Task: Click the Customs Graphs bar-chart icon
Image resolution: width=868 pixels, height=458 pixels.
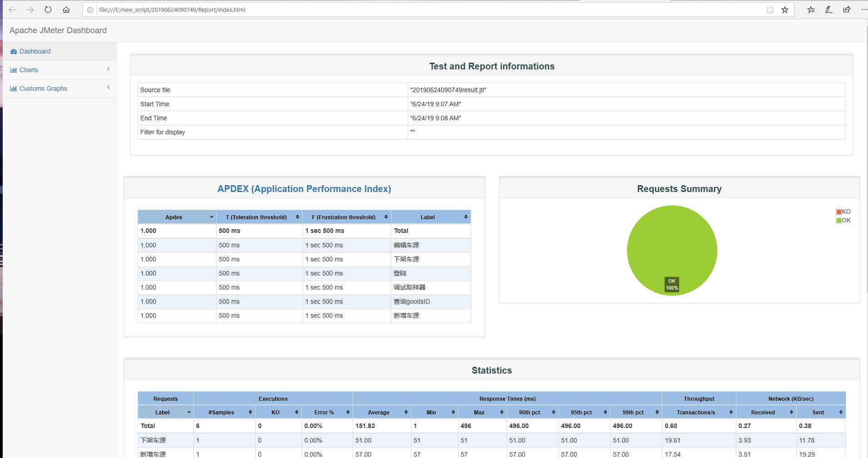Action: pyautogui.click(x=14, y=89)
